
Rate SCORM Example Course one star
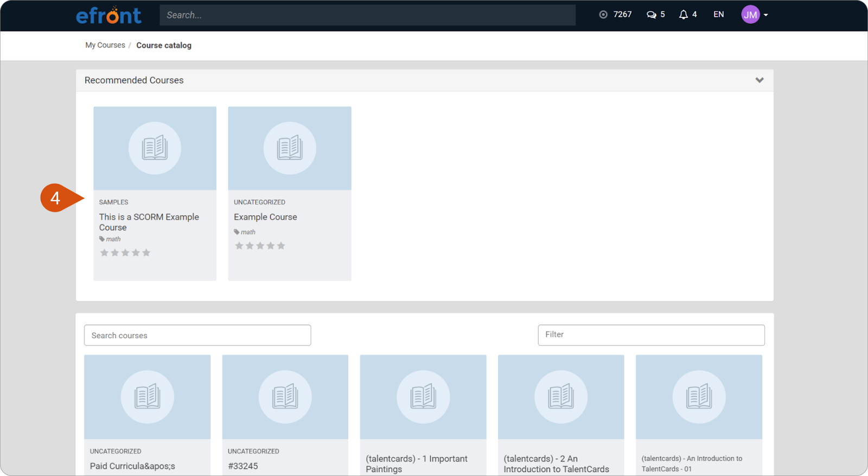pos(105,253)
